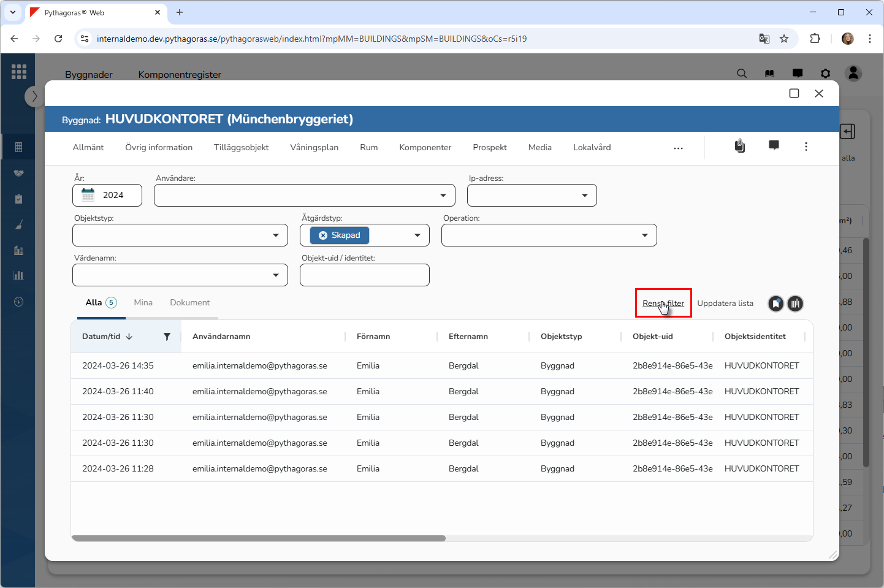Click the horizontal scrollbar under the table
The image size is (884, 588).
259,538
